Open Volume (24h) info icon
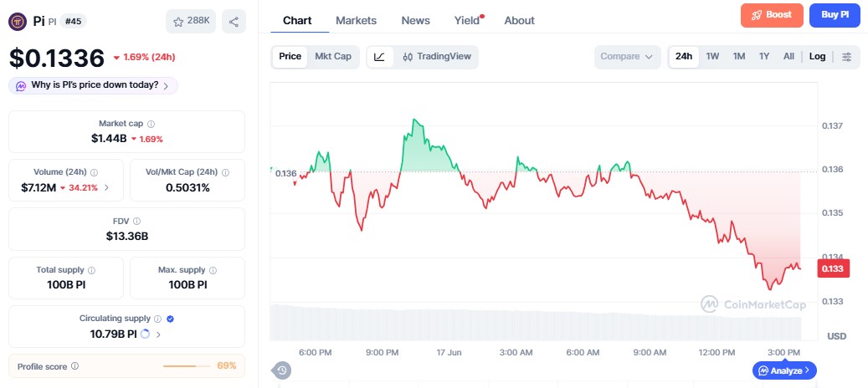Image resolution: width=868 pixels, height=388 pixels. pos(94,172)
